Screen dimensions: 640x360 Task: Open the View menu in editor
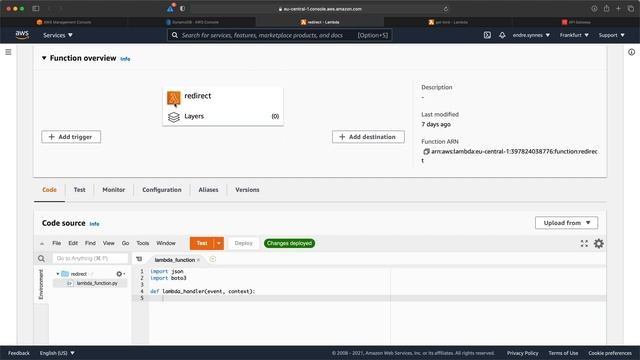point(109,243)
